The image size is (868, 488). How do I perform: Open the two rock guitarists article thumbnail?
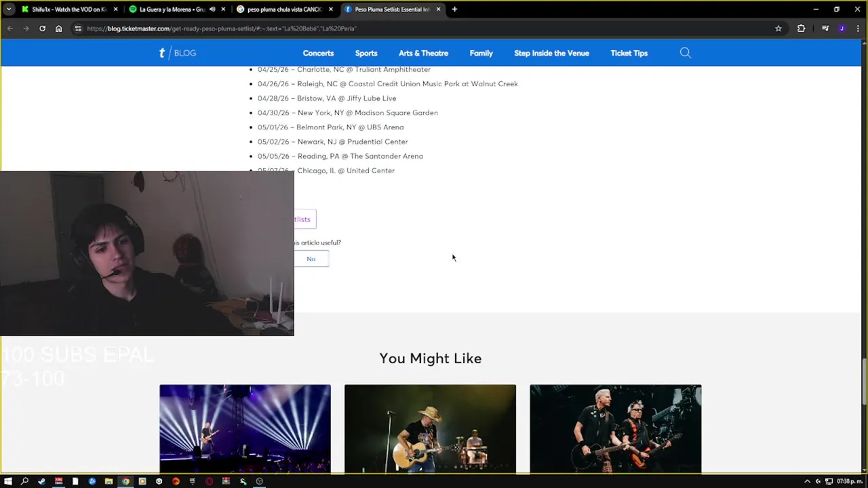pos(616,428)
